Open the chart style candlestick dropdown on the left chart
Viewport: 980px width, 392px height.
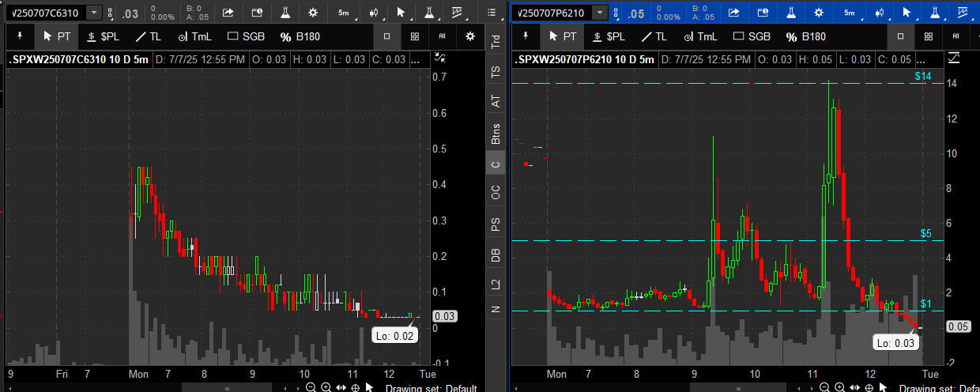[x=373, y=13]
